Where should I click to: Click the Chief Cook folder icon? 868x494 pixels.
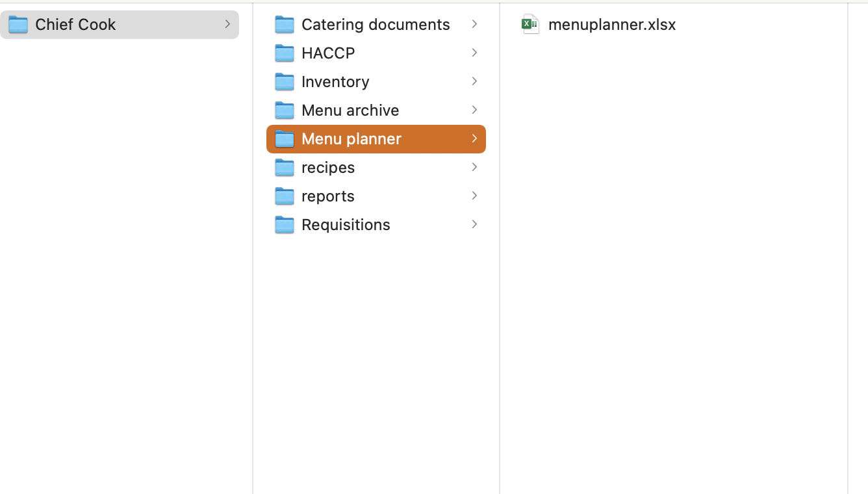click(18, 25)
